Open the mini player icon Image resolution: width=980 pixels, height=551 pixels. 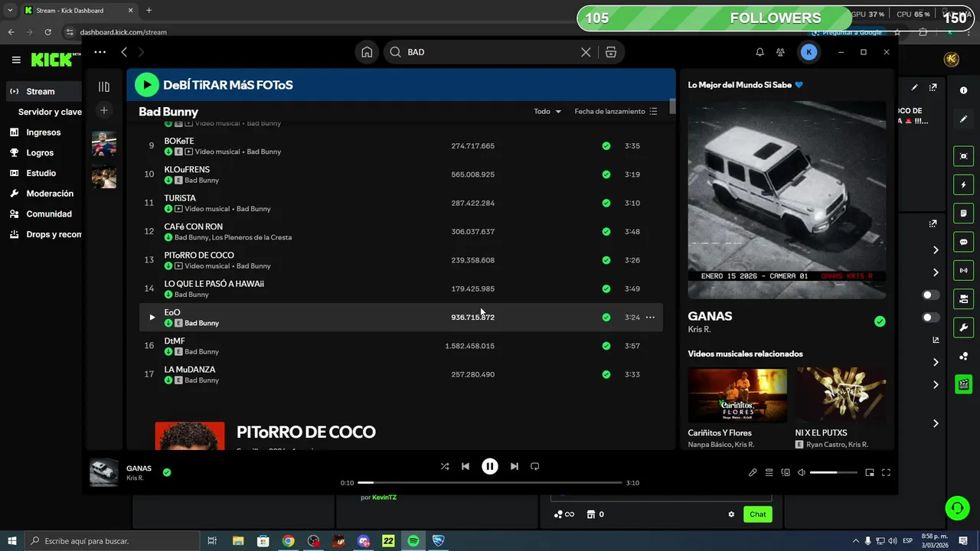[870, 472]
